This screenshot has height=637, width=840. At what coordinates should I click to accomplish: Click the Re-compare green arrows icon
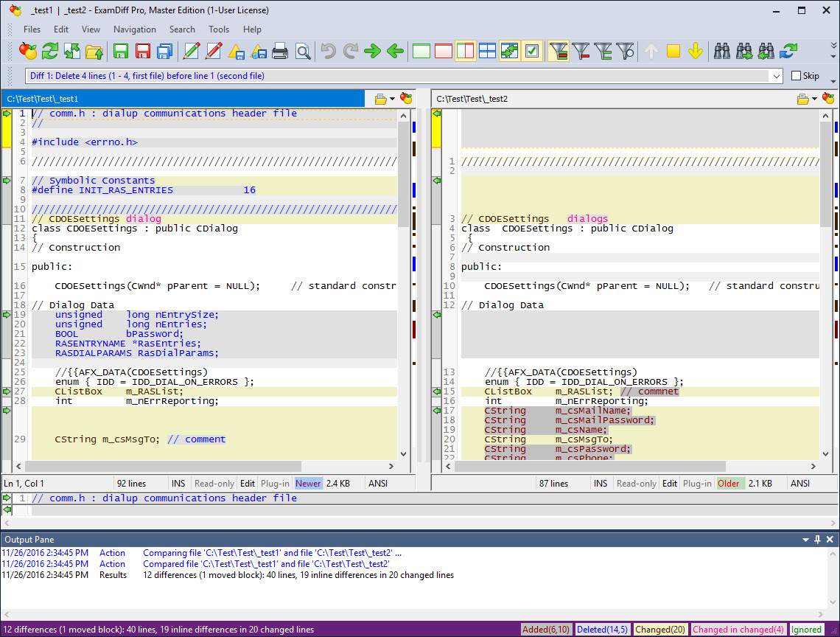coord(49,51)
